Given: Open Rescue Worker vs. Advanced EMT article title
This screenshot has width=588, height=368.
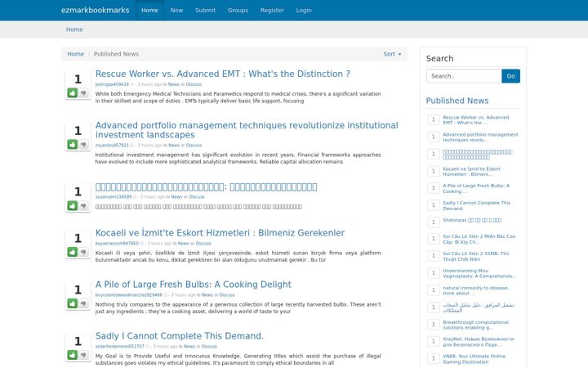Looking at the screenshot, I should [x=223, y=74].
